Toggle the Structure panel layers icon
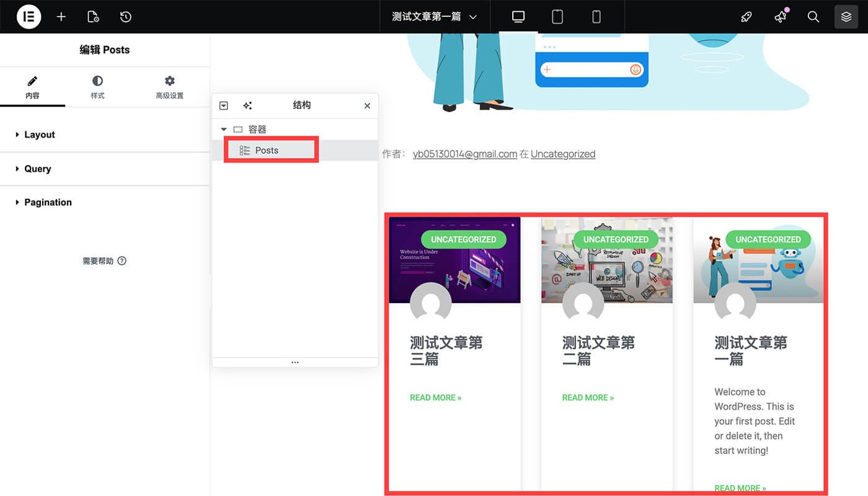Viewport: 868px width, 496px height. [x=846, y=17]
